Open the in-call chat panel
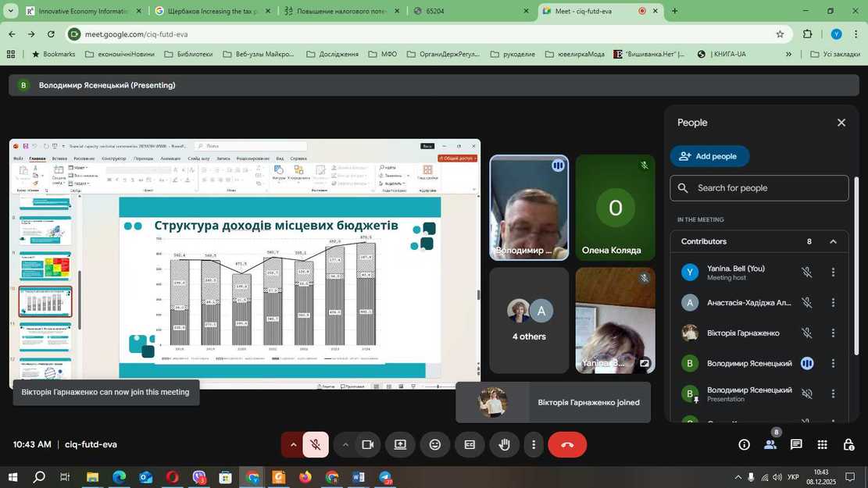The height and width of the screenshot is (488, 868). (795, 445)
